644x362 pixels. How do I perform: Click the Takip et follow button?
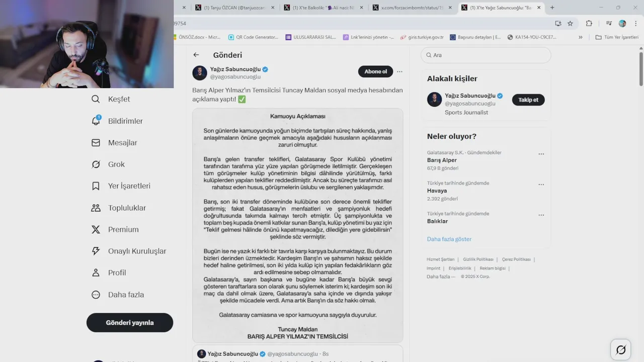point(528,100)
